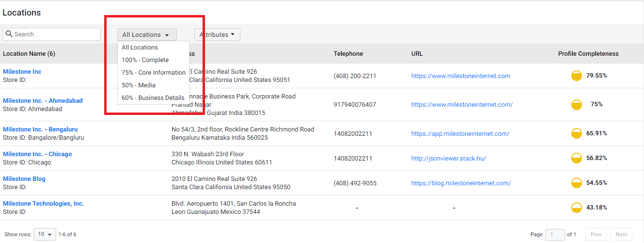This screenshot has height=243, width=644.
Task: Click Store ID: Chicago text
Action: point(27,162)
